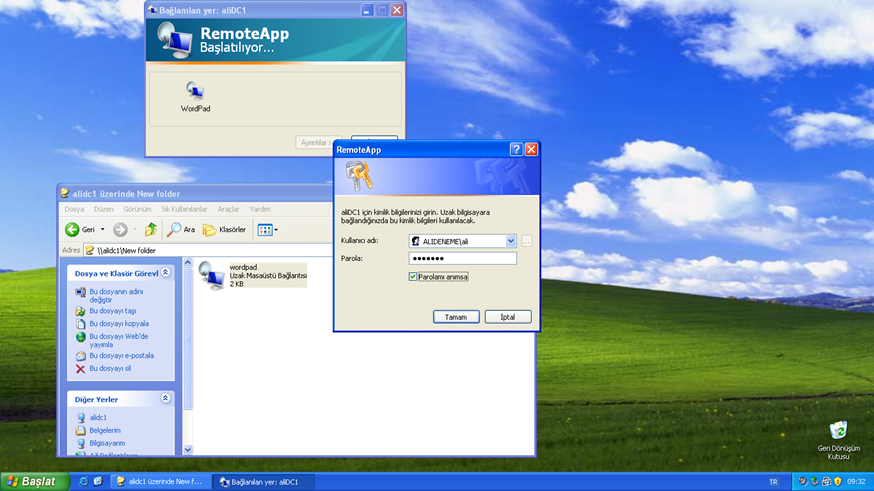Click the Geri back button

coord(81,229)
